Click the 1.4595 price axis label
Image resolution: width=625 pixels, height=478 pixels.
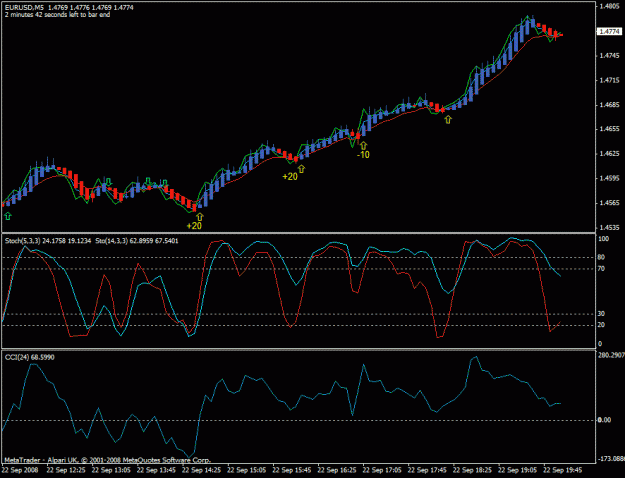(609, 179)
